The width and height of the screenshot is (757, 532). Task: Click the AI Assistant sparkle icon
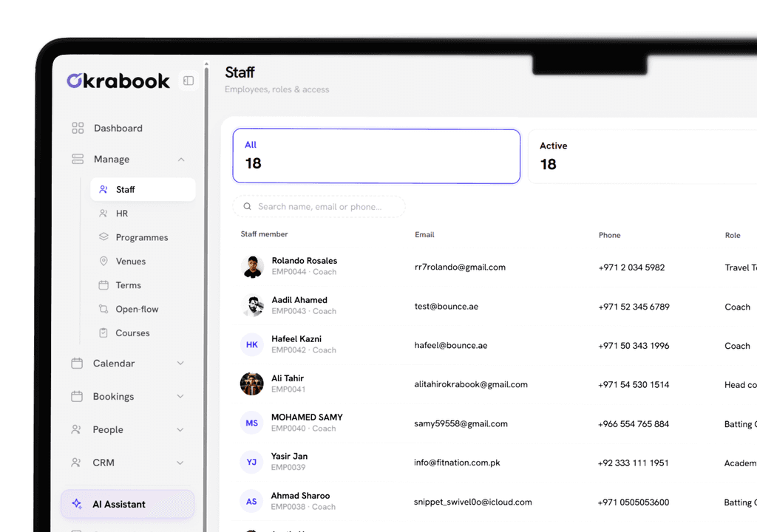[77, 503]
